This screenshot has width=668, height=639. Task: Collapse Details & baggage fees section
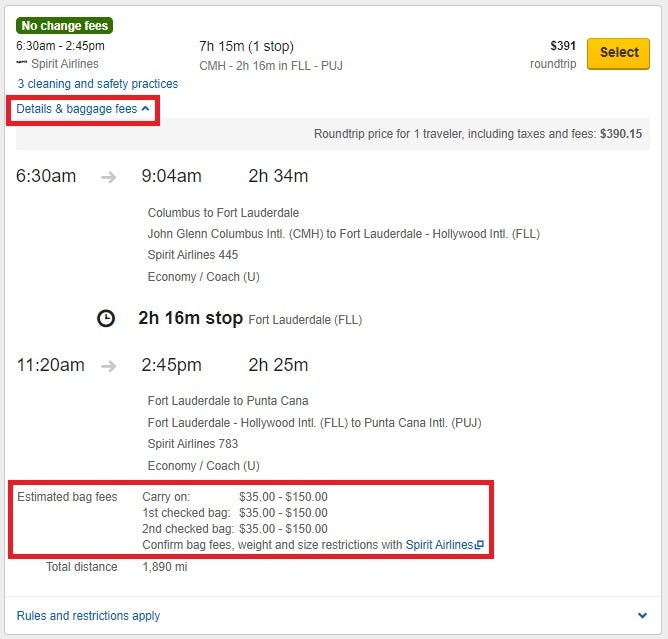click(x=83, y=109)
